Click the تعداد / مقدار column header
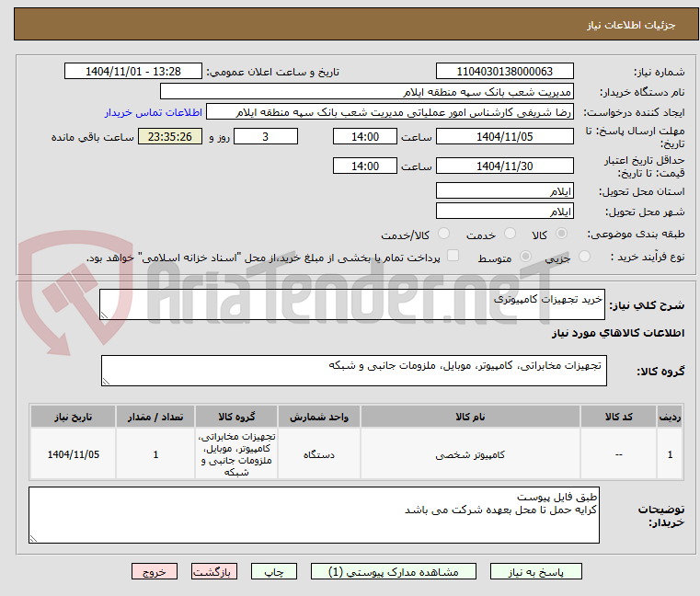700x596 pixels. pyautogui.click(x=155, y=417)
